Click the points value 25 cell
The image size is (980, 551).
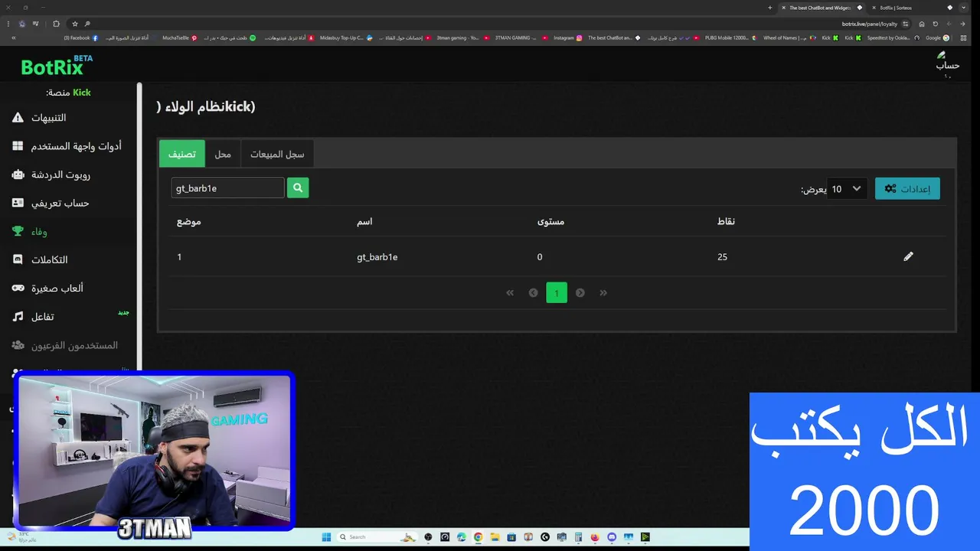pyautogui.click(x=722, y=257)
